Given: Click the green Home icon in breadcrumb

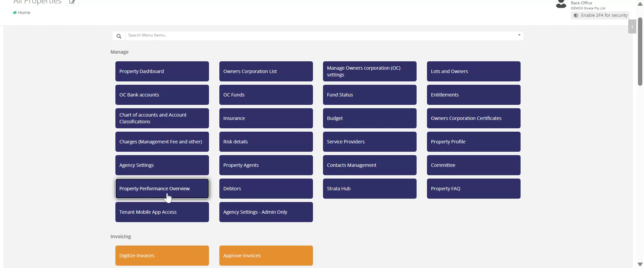Looking at the screenshot, I should [15, 13].
